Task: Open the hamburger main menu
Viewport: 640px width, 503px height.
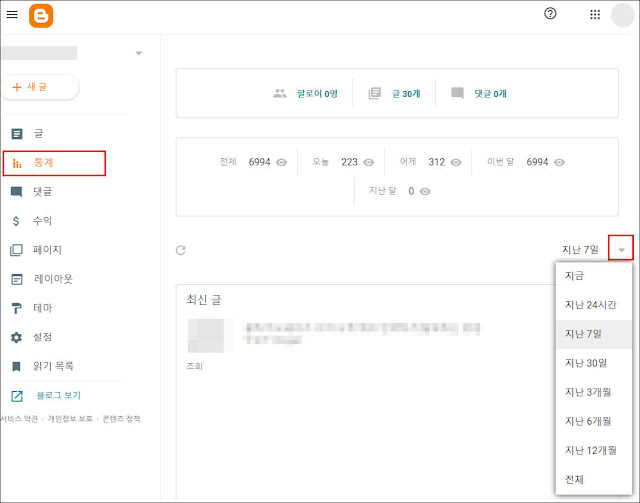Action: 12,15
